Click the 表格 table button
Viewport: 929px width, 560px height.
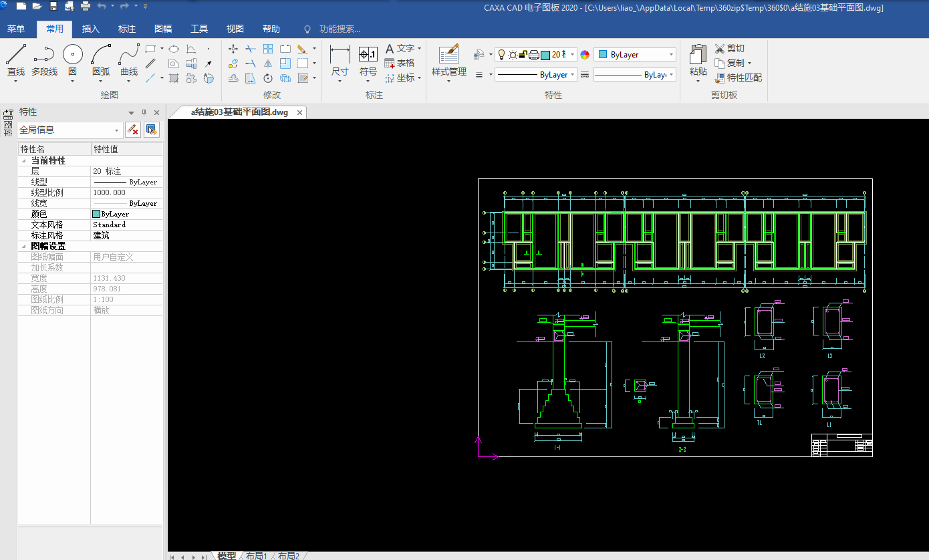[x=399, y=63]
